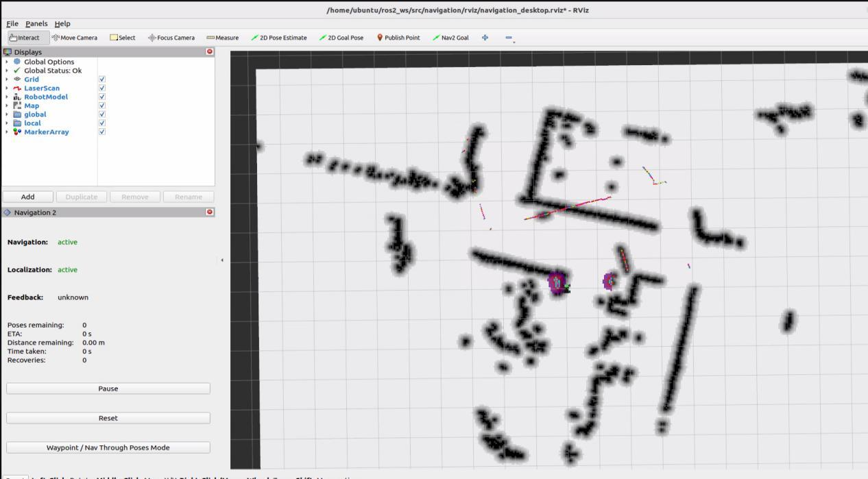Click the blue plus add-tool icon

point(485,38)
